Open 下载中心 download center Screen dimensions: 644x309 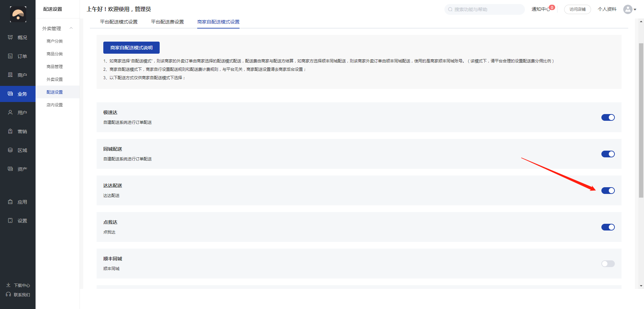pyautogui.click(x=18, y=285)
